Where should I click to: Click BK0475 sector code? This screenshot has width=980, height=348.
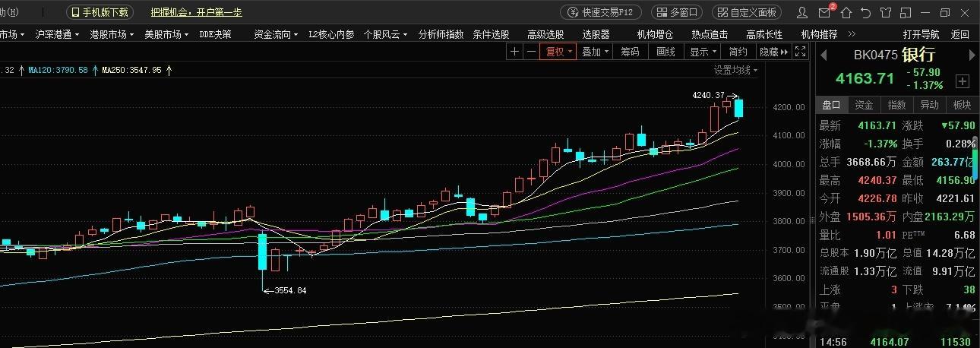coord(876,55)
